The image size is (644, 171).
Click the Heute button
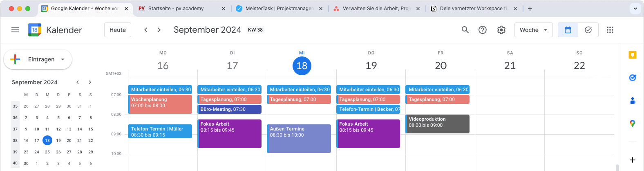coord(118,30)
